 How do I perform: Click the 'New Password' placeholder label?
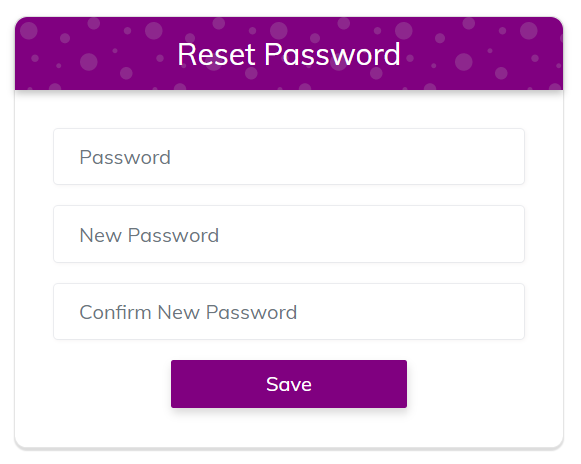[149, 235]
